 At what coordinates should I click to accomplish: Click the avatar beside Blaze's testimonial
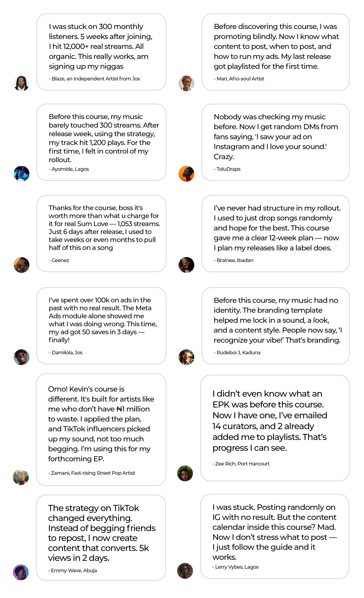click(x=22, y=83)
